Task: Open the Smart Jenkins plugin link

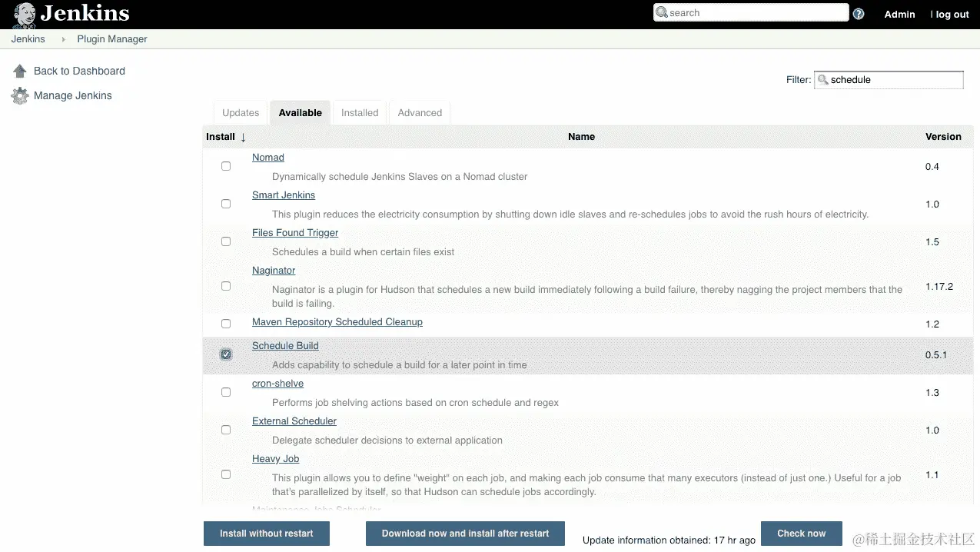Action: [x=284, y=195]
